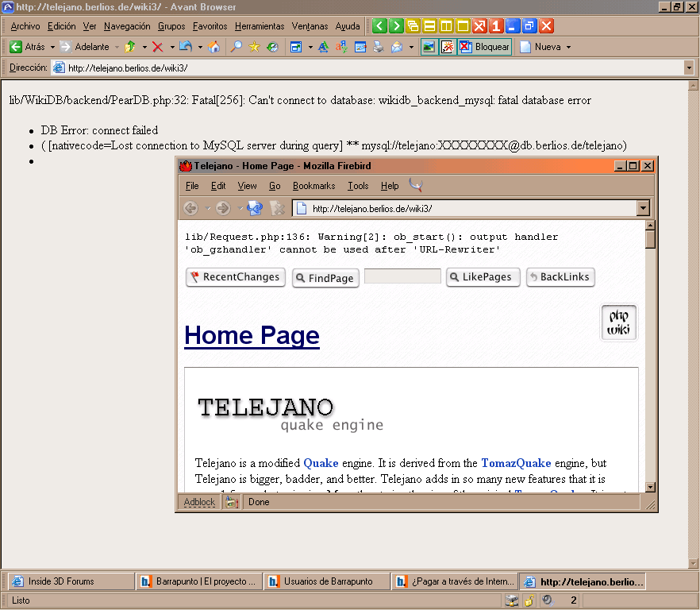
Task: Click the green next-tab arrow button
Action: pyautogui.click(x=396, y=26)
